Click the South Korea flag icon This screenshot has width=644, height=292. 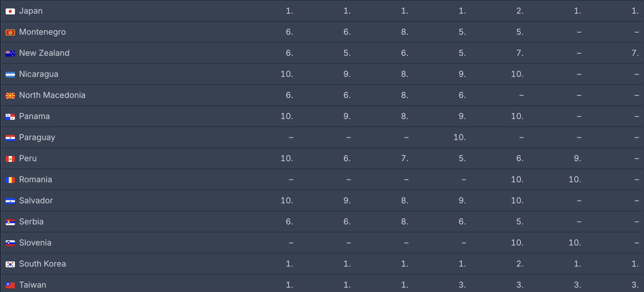click(x=10, y=265)
